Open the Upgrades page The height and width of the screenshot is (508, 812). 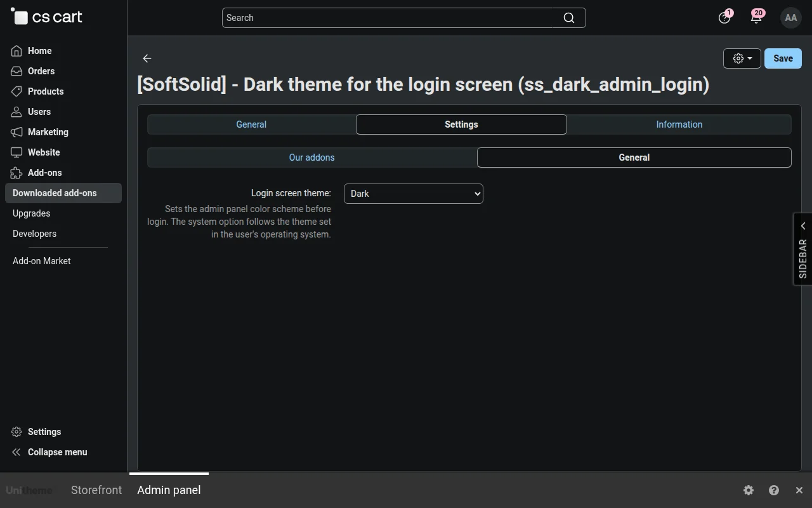pos(31,213)
